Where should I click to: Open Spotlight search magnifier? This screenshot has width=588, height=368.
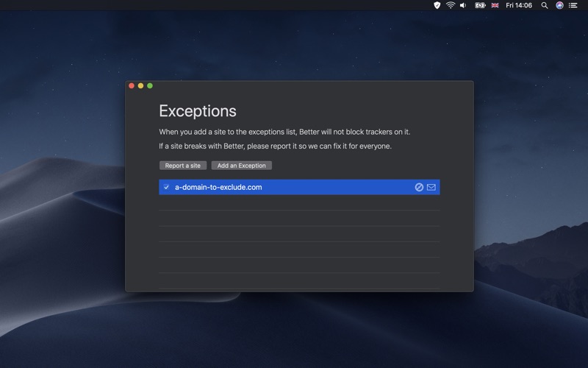pyautogui.click(x=545, y=5)
